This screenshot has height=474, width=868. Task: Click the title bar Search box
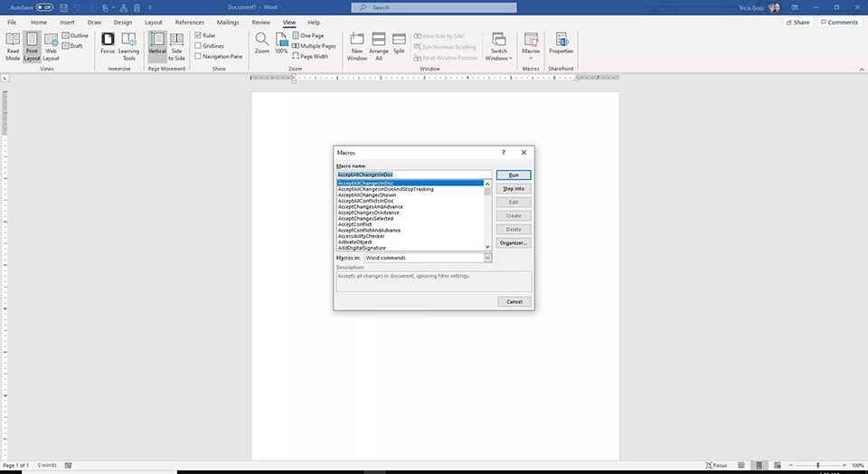[434, 8]
